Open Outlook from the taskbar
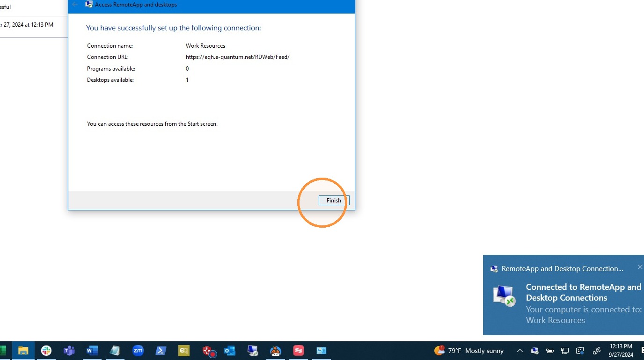644x360 pixels. click(x=230, y=351)
